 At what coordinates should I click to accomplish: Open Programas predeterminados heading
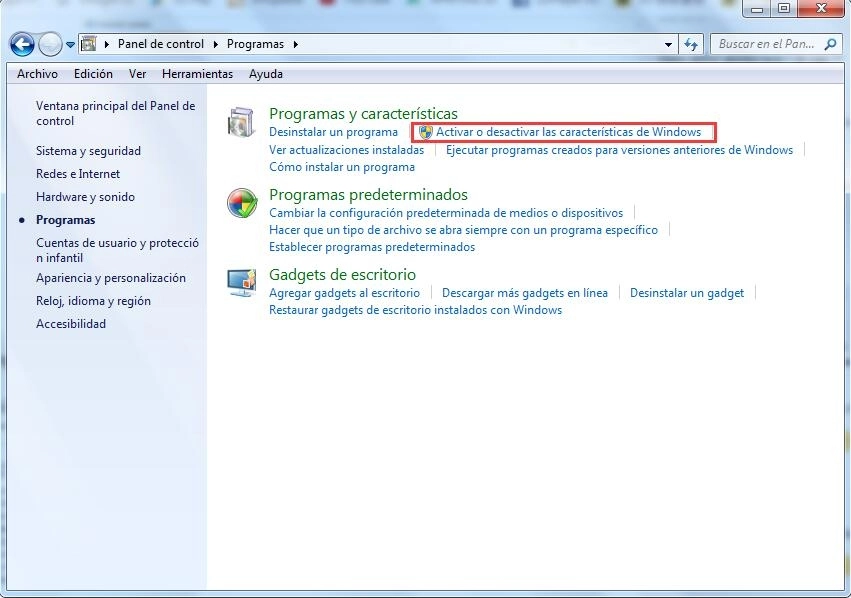369,194
